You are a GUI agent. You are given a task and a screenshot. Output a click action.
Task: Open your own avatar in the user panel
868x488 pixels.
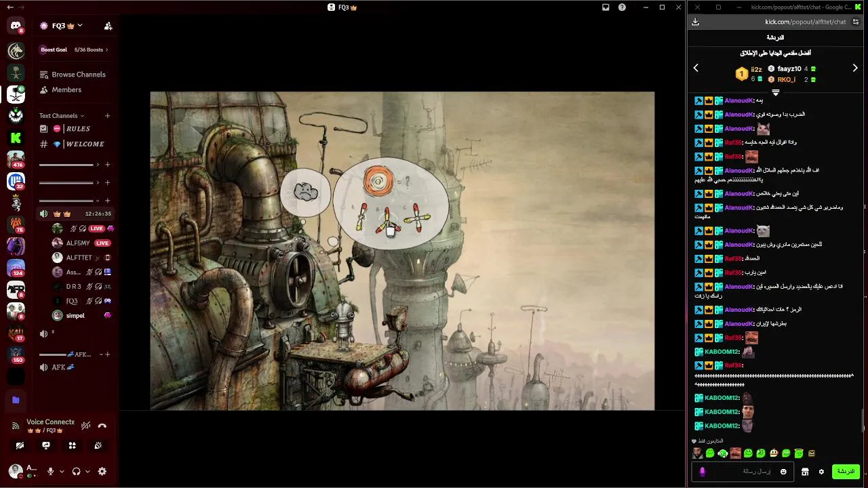pyautogui.click(x=16, y=470)
